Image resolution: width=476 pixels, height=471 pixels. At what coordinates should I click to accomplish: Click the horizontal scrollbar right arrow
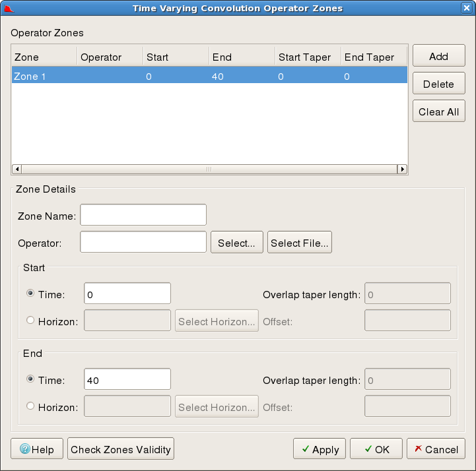(401, 169)
